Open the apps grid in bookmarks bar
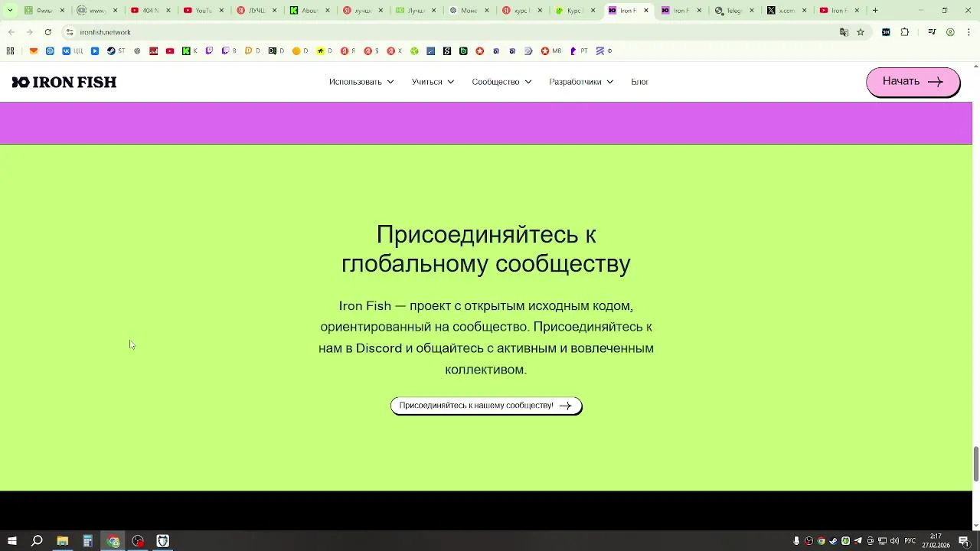980x551 pixels. coord(10,51)
